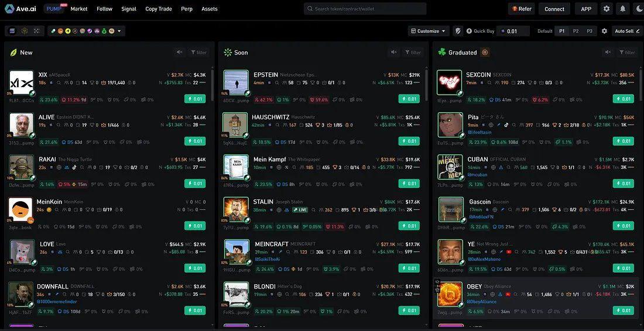Go to the Assets tab
The width and height of the screenshot is (644, 331).
tap(210, 9)
